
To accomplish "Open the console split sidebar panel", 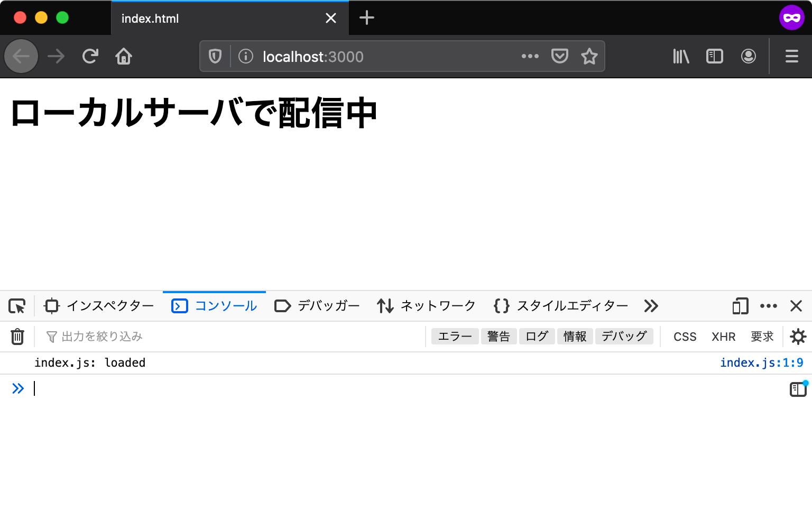I will tap(797, 389).
